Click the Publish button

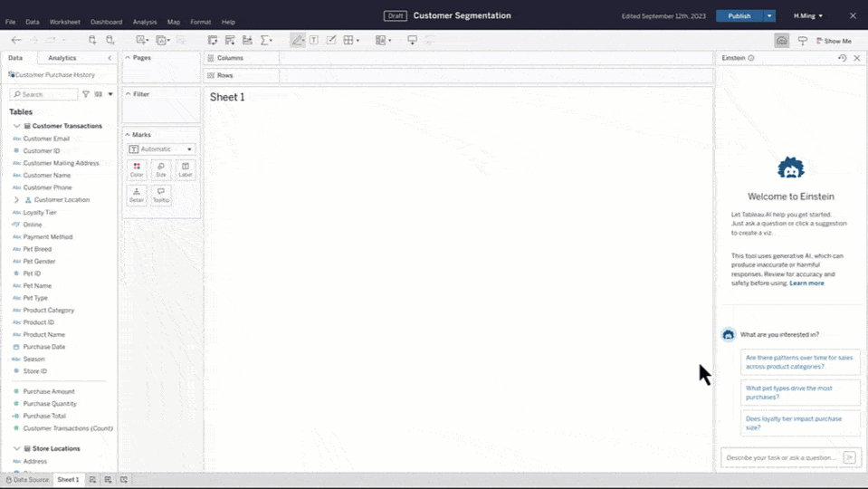pyautogui.click(x=739, y=16)
